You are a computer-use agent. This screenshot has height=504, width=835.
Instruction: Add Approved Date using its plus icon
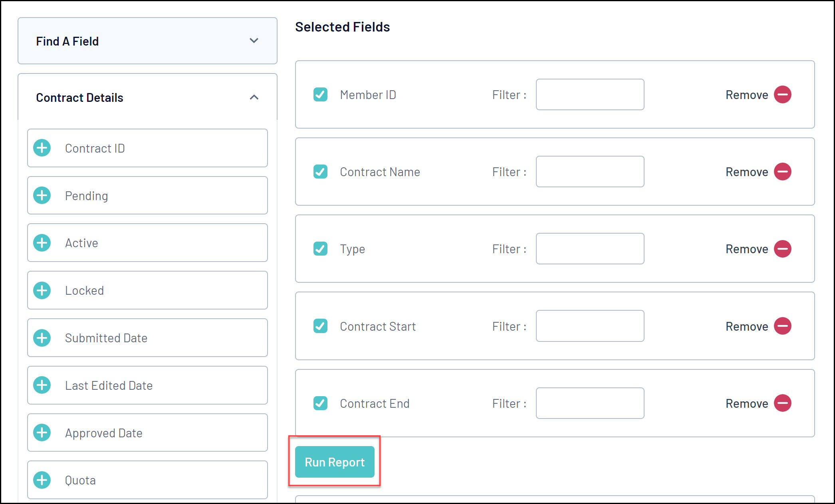tap(42, 433)
